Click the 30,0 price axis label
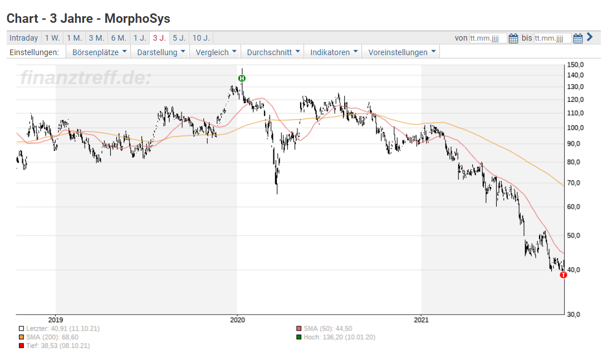This screenshot has width=607, height=364. click(574, 314)
